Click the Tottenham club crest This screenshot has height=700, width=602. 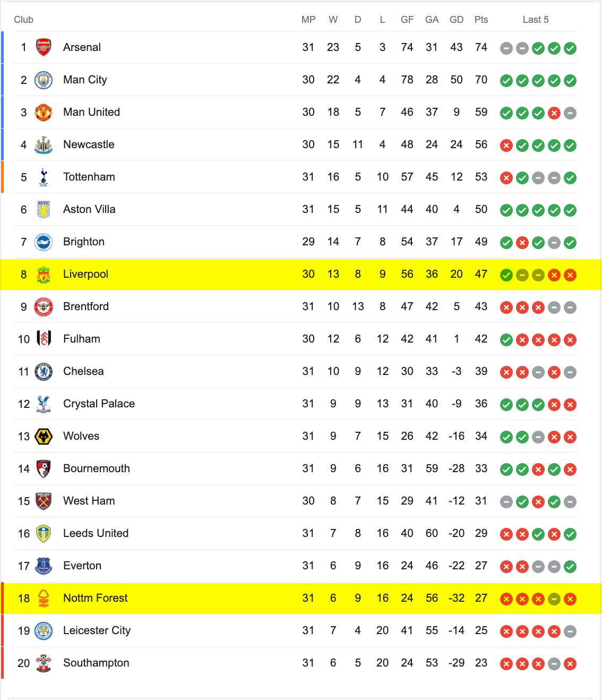44,177
